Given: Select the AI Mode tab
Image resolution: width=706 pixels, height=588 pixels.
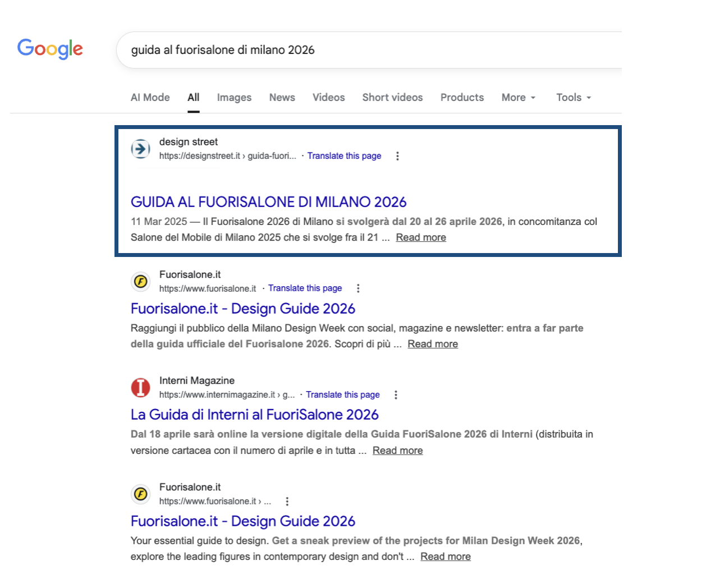Looking at the screenshot, I should [x=150, y=98].
